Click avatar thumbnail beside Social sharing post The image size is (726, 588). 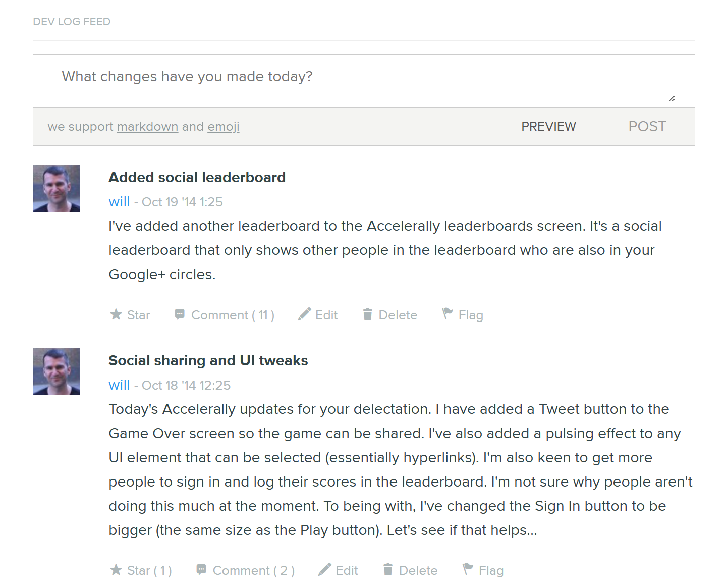[x=57, y=371]
